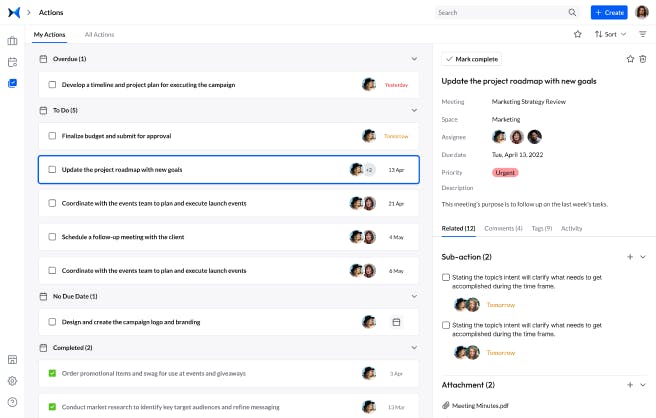
Task: Collapse the No Due Date section
Action: pyautogui.click(x=414, y=296)
